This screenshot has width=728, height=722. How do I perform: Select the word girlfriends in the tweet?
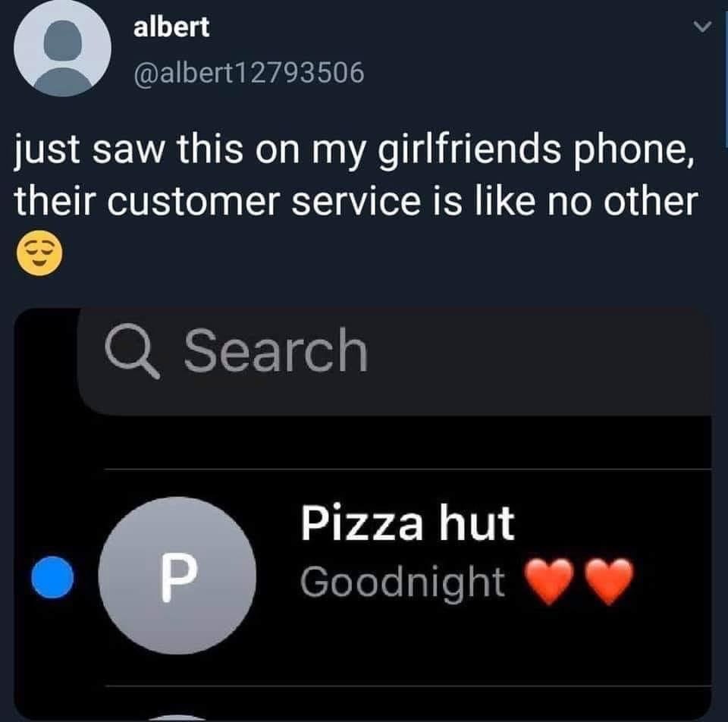point(469,149)
